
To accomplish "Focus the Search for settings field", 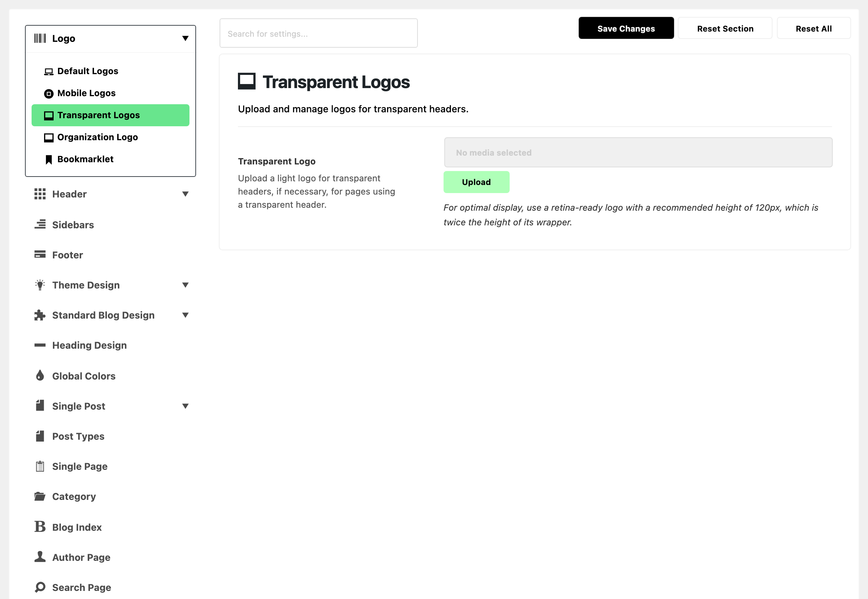I will tap(318, 33).
